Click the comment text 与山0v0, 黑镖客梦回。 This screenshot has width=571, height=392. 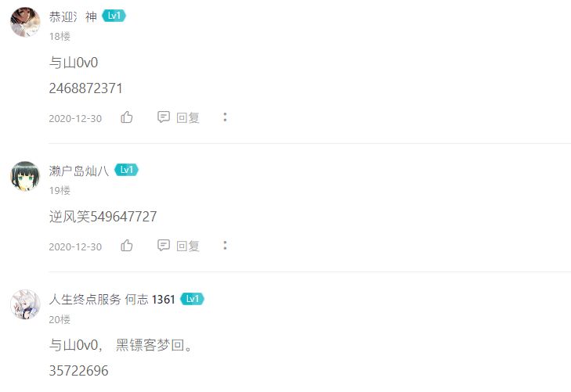tap(121, 345)
